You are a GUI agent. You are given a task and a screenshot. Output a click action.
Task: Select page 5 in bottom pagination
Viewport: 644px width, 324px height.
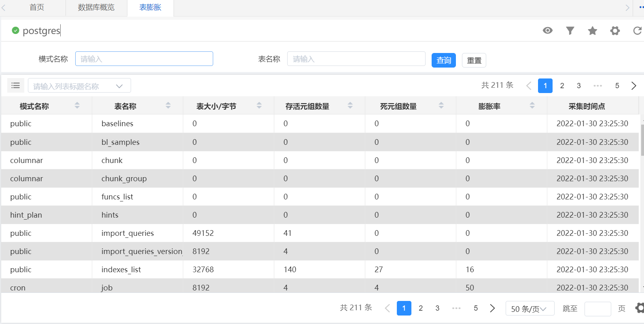pos(476,308)
